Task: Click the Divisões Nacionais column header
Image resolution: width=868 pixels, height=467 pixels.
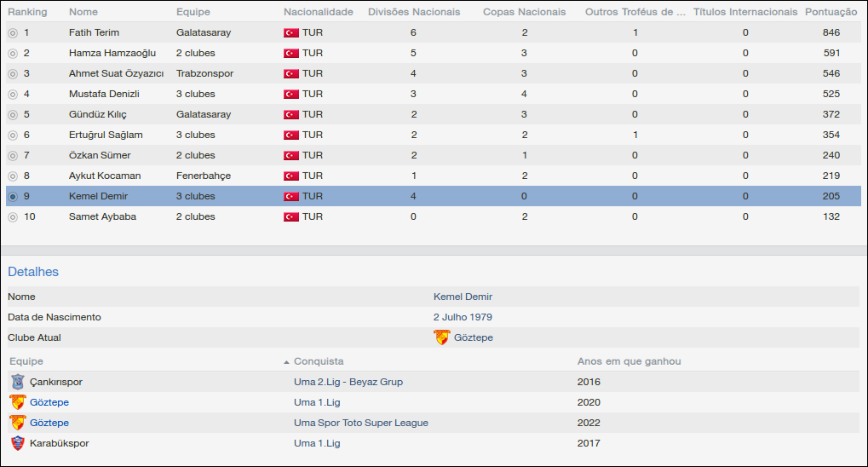Action: tap(414, 12)
